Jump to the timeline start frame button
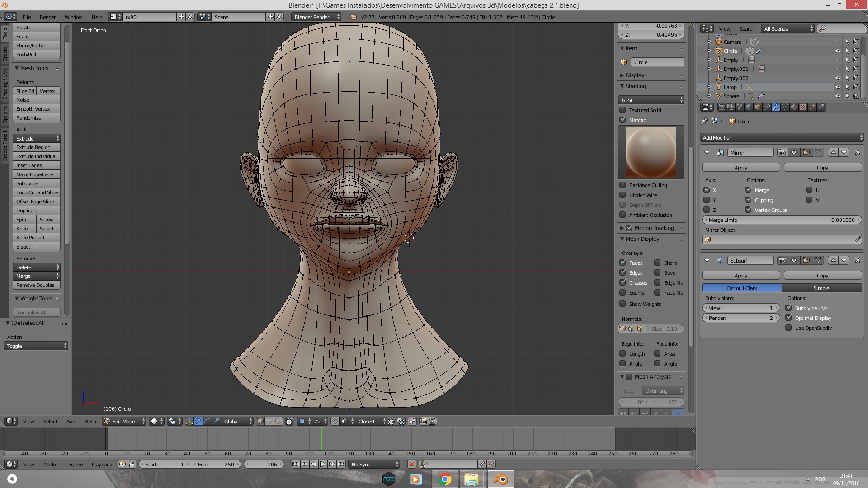The image size is (868, 488). coord(296,464)
